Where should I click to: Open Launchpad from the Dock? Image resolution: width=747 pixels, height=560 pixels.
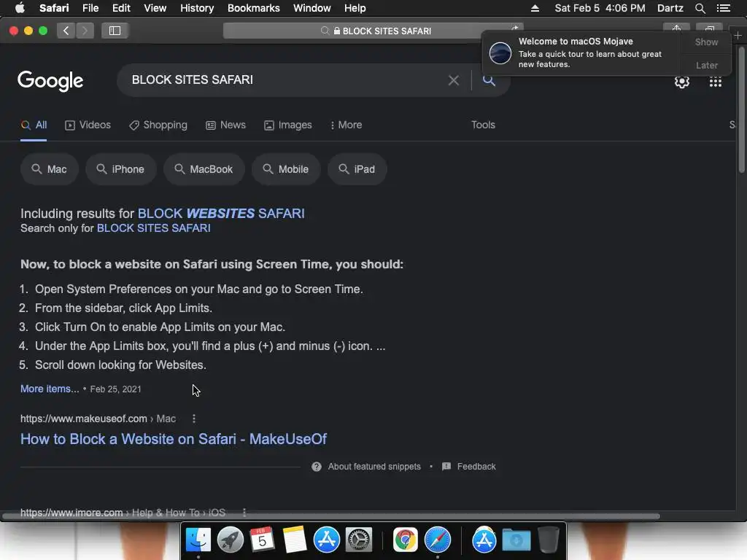230,540
